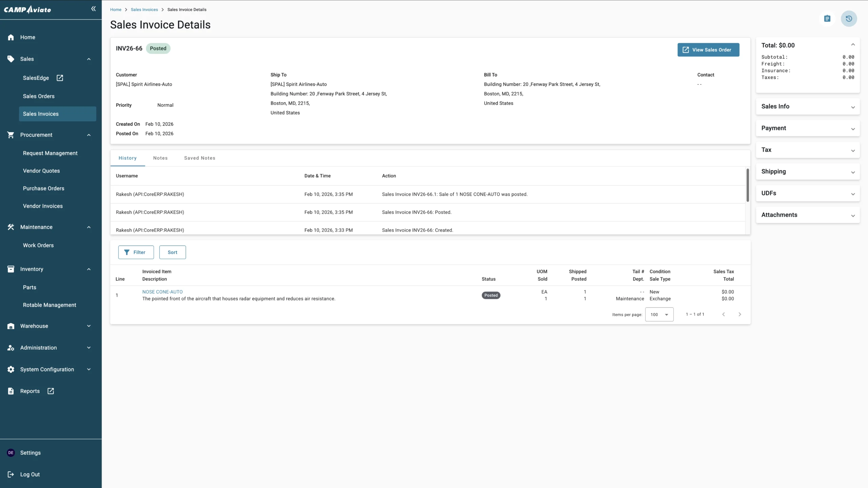This screenshot has width=868, height=488.
Task: Click the 'Date & Time' column header
Action: [317, 176]
